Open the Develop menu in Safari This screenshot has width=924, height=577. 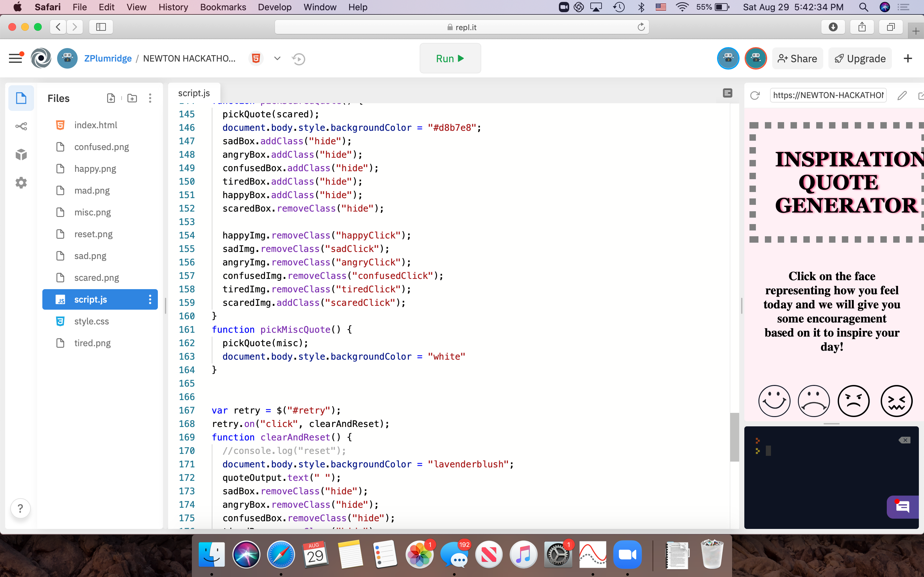click(275, 7)
